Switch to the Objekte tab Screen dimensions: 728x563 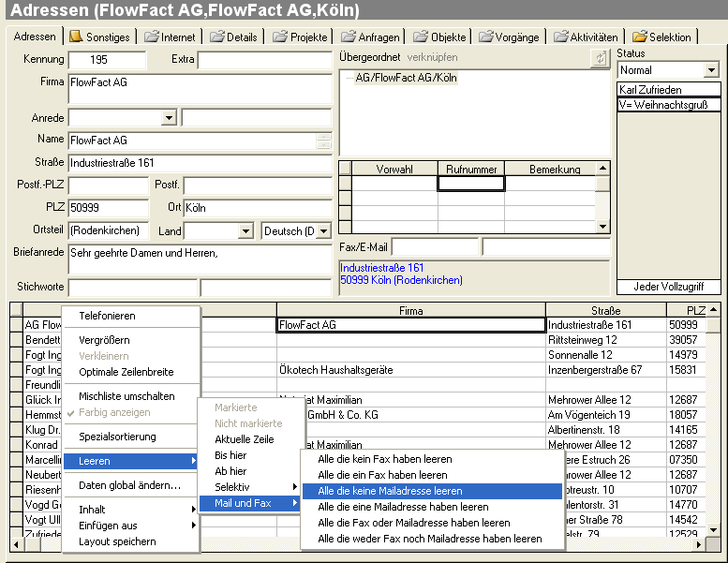click(440, 37)
